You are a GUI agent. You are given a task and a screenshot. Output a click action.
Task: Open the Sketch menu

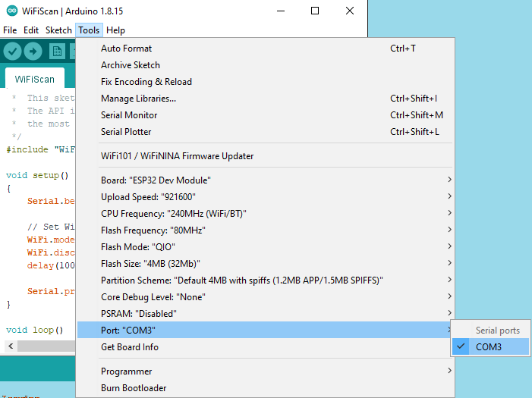58,30
